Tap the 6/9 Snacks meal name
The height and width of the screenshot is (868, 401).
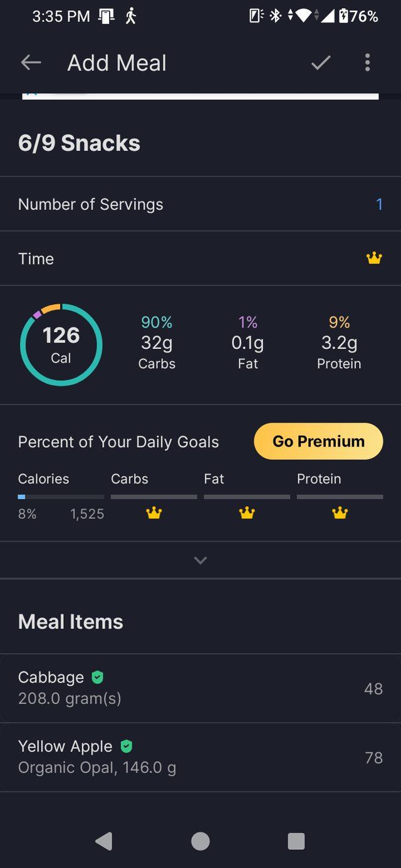tap(80, 143)
